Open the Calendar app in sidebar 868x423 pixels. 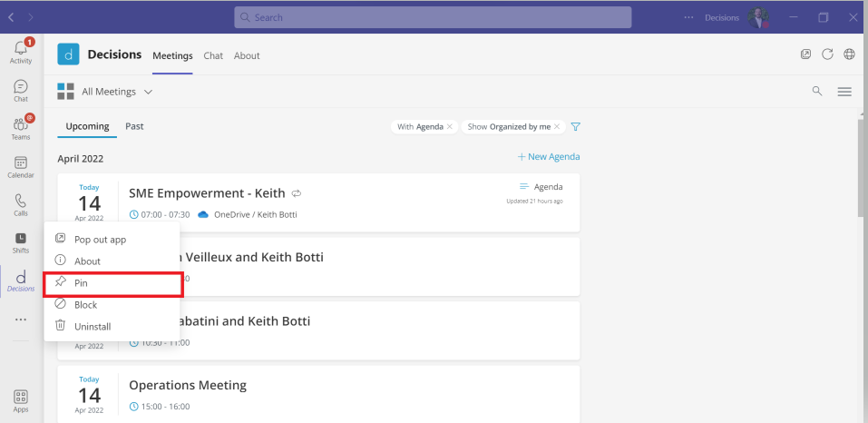(x=21, y=167)
